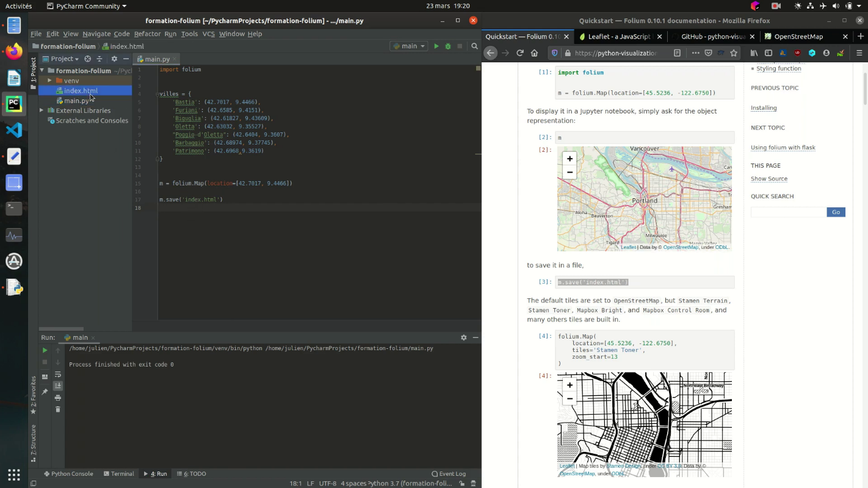
Task: Toggle soft-wrap in Run console
Action: 58,375
